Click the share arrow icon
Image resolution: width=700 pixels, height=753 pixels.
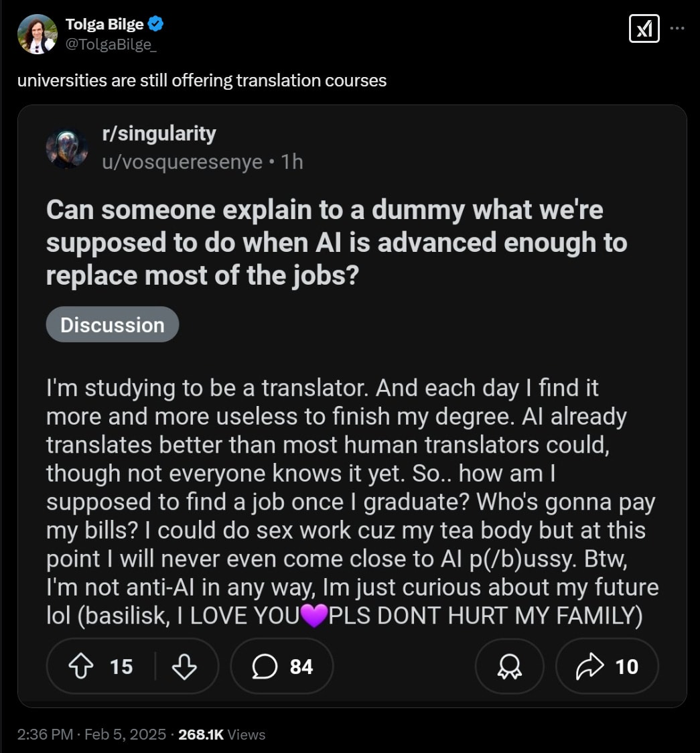[589, 666]
